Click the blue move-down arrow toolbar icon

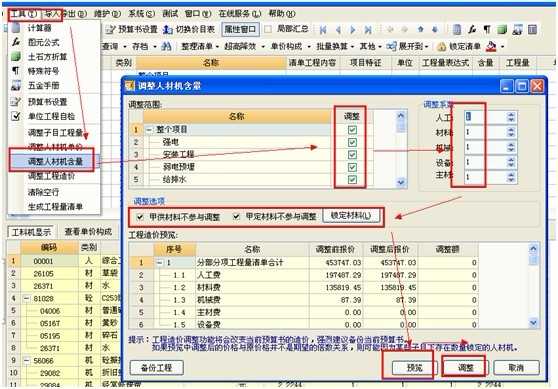435,29
